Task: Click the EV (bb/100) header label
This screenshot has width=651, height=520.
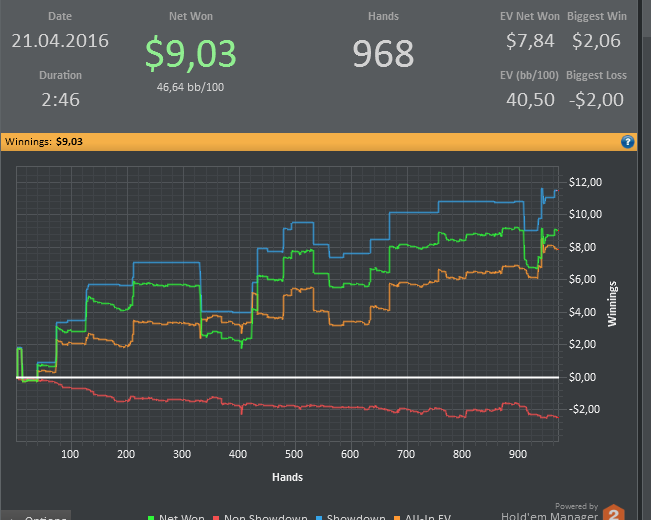Action: point(529,75)
